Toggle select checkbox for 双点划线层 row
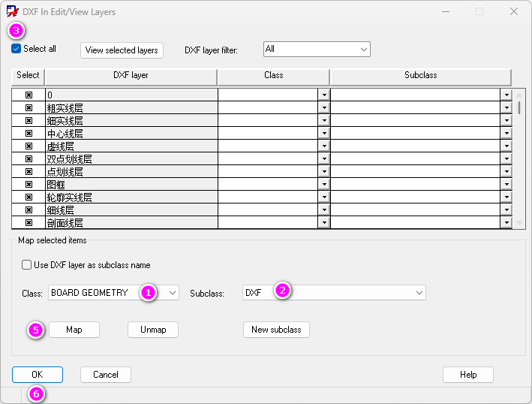Screen dimensions: 532x404 click(x=29, y=159)
